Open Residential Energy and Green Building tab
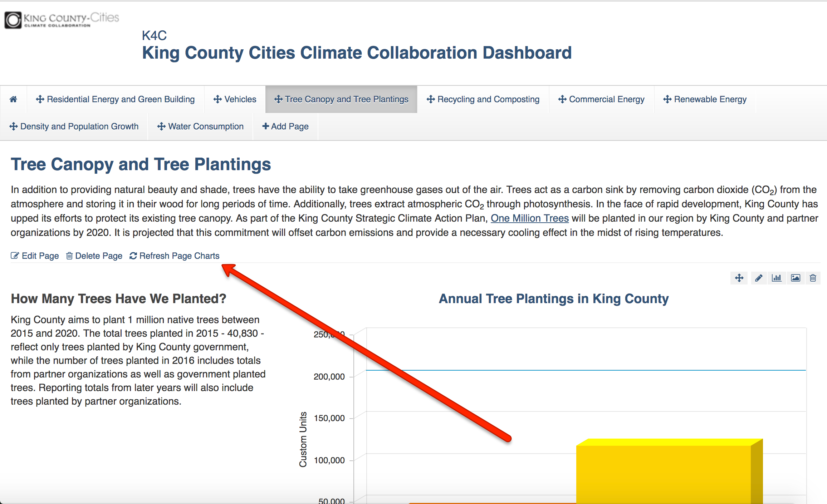The height and width of the screenshot is (504, 827). coord(115,99)
